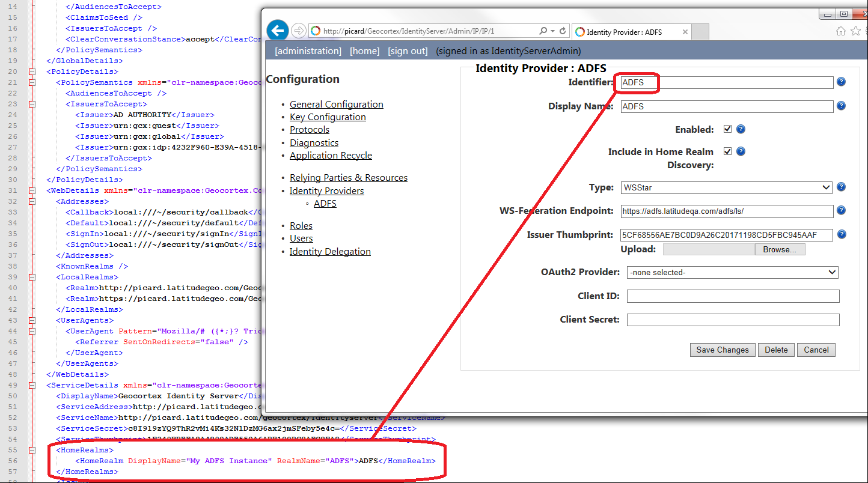
Task: Click the browser forward arrow button
Action: pyautogui.click(x=299, y=31)
